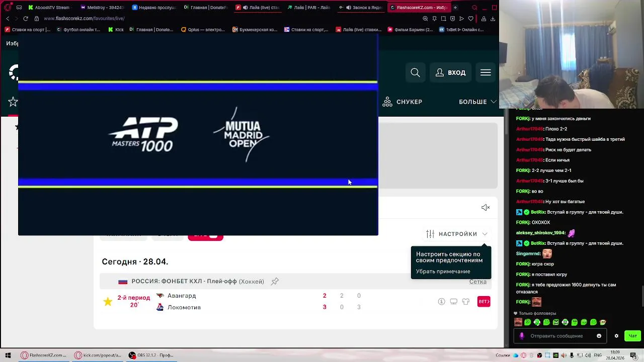Select the СНУКЕР sport tab
The image size is (644, 362).
click(403, 102)
